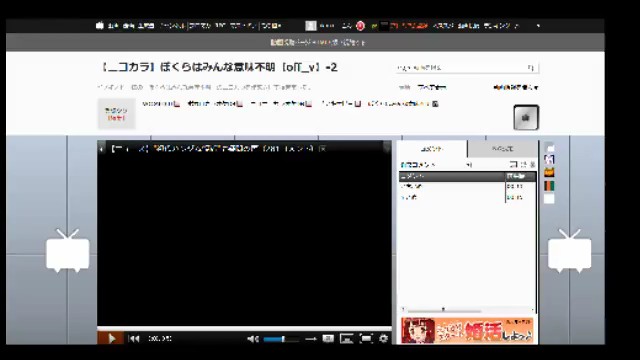The width and height of the screenshot is (640, 360).
Task: Click the video seek bar
Action: click(x=244, y=328)
